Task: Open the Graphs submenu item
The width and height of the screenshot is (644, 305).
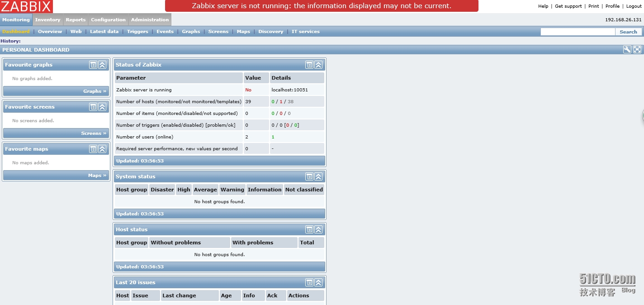Action: [191, 32]
